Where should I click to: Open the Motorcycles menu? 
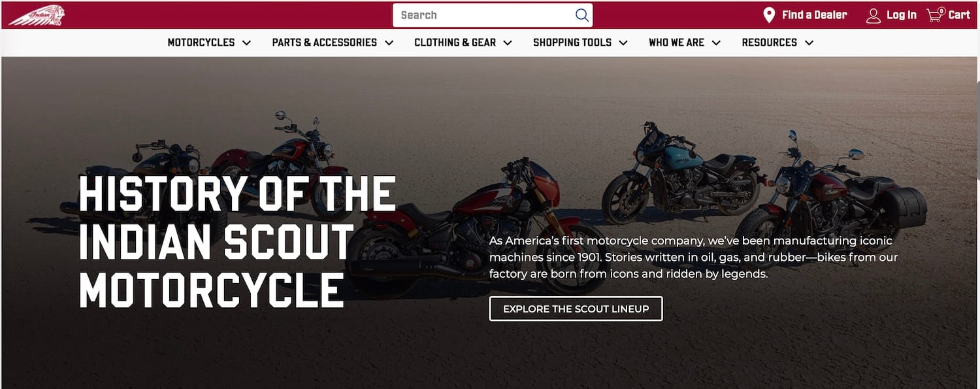pyautogui.click(x=209, y=42)
